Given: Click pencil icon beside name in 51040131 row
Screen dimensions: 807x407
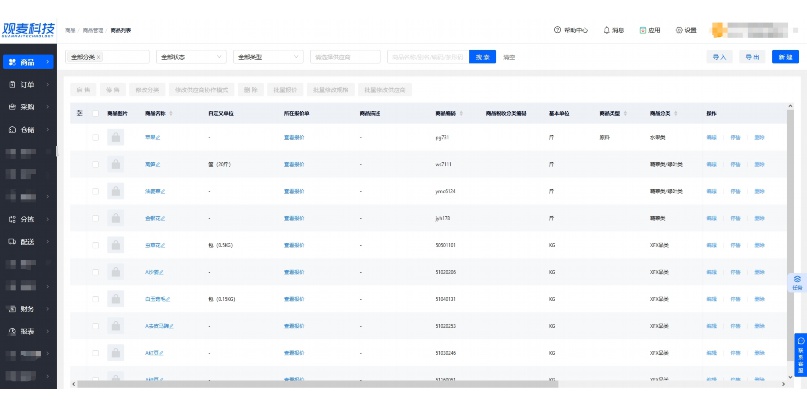Looking at the screenshot, I should (168, 299).
